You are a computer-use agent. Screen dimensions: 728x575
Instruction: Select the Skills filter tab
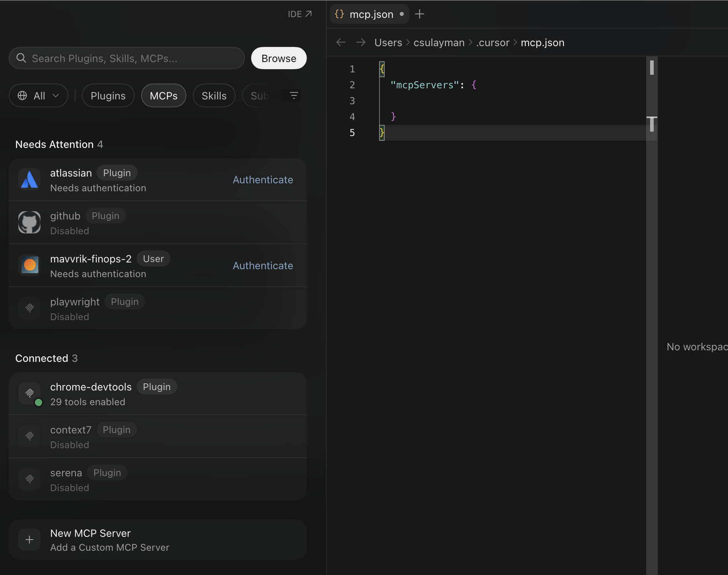pyautogui.click(x=214, y=95)
